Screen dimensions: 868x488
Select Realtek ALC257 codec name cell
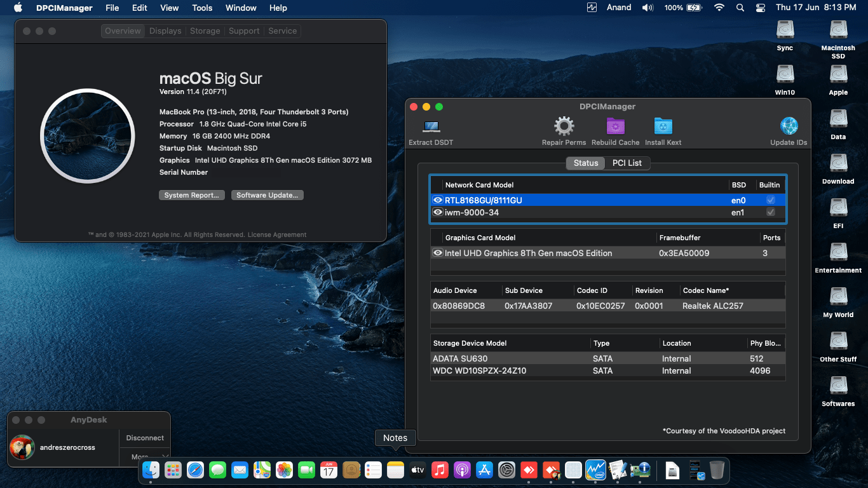coord(713,306)
